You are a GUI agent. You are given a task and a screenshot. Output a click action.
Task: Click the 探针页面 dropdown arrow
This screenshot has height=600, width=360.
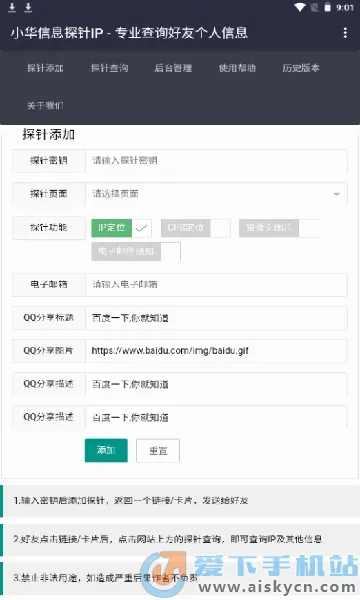click(336, 194)
